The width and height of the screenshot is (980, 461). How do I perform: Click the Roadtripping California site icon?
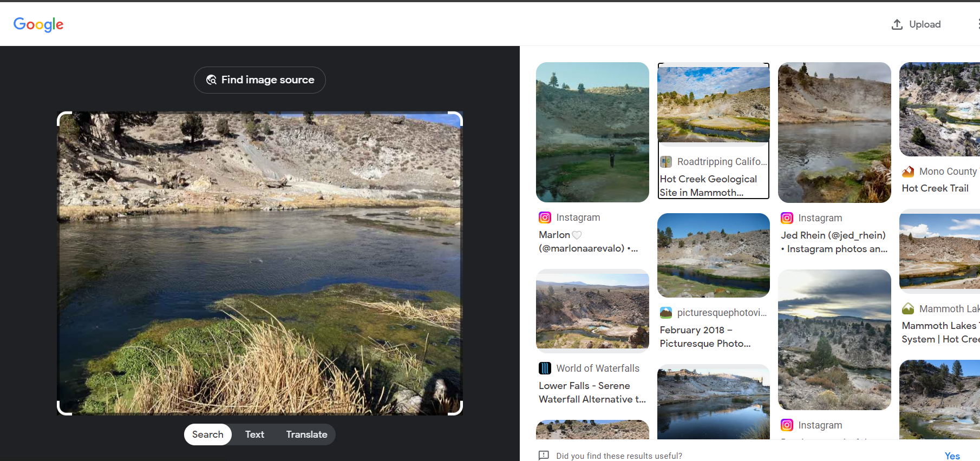pyautogui.click(x=666, y=162)
